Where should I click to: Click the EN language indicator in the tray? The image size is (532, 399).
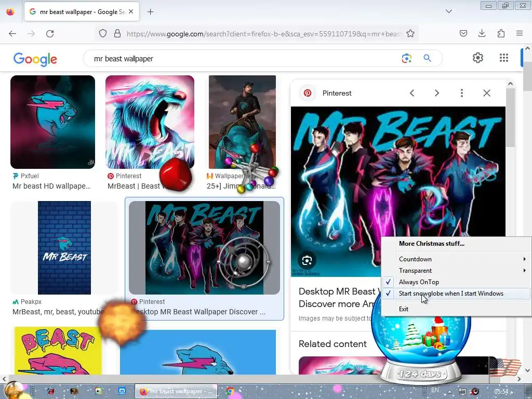coord(435,390)
